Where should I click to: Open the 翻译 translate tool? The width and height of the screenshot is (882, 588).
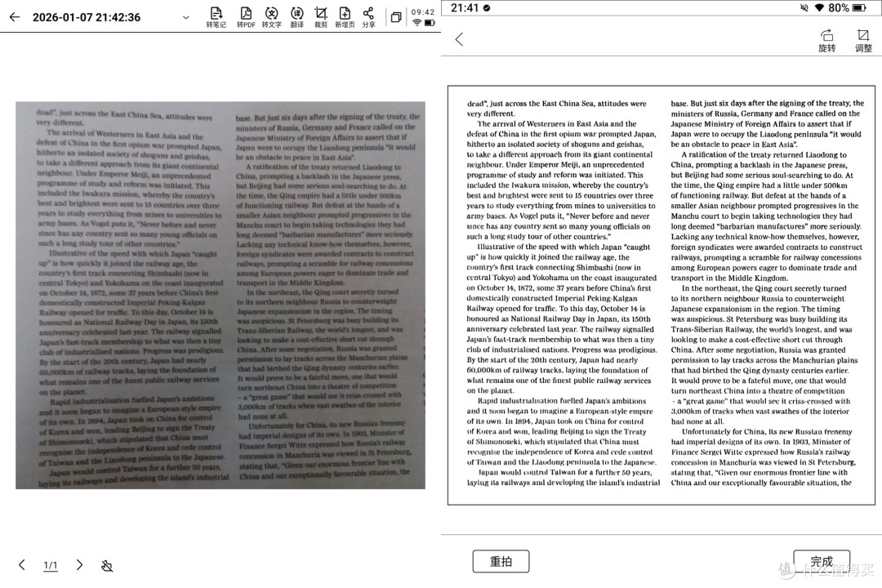click(297, 17)
